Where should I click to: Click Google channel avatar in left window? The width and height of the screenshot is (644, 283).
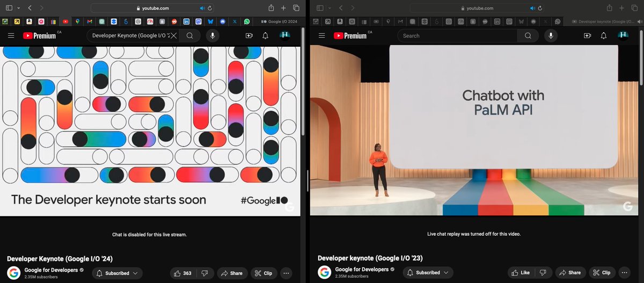click(x=13, y=273)
